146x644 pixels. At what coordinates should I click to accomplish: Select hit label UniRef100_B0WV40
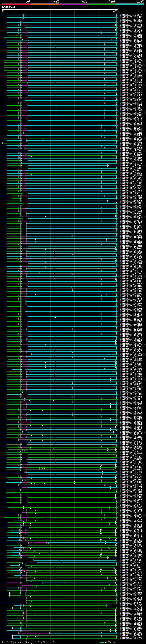tap(131, 562)
